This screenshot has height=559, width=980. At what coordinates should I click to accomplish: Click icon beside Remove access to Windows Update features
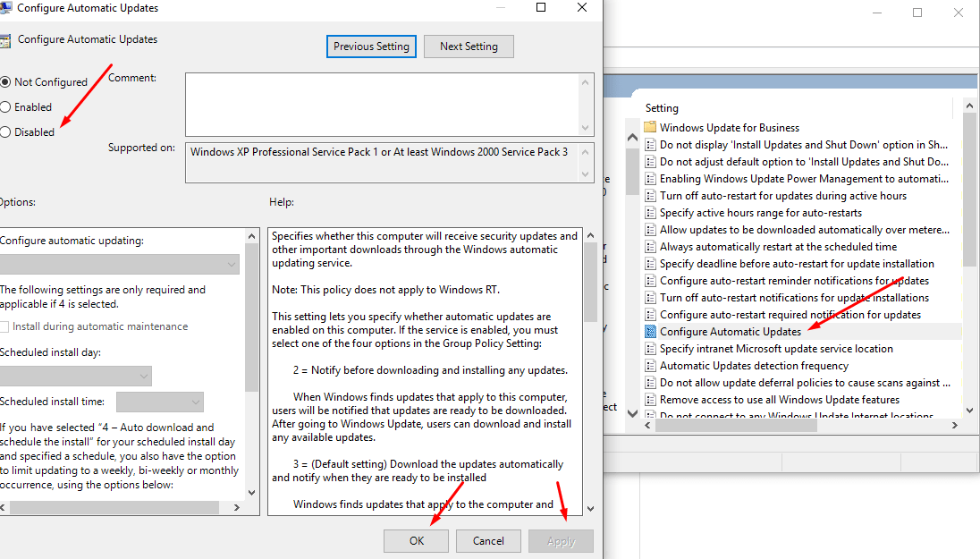click(650, 400)
